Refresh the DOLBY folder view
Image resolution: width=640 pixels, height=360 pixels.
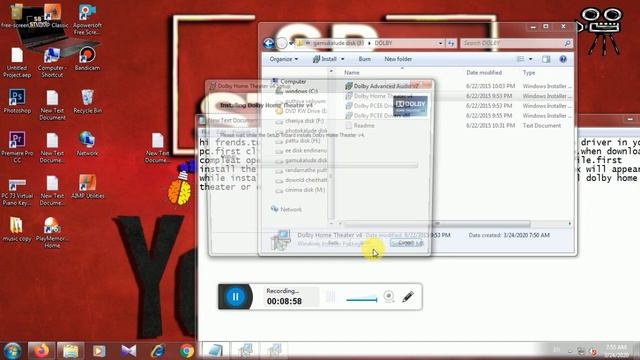451,43
